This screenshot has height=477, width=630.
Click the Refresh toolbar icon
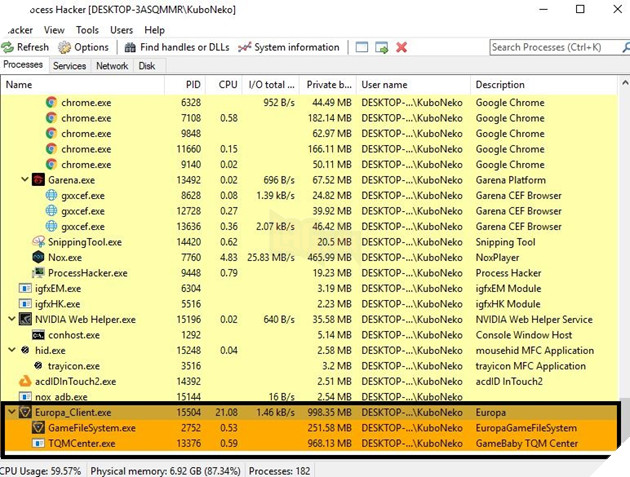[x=8, y=47]
